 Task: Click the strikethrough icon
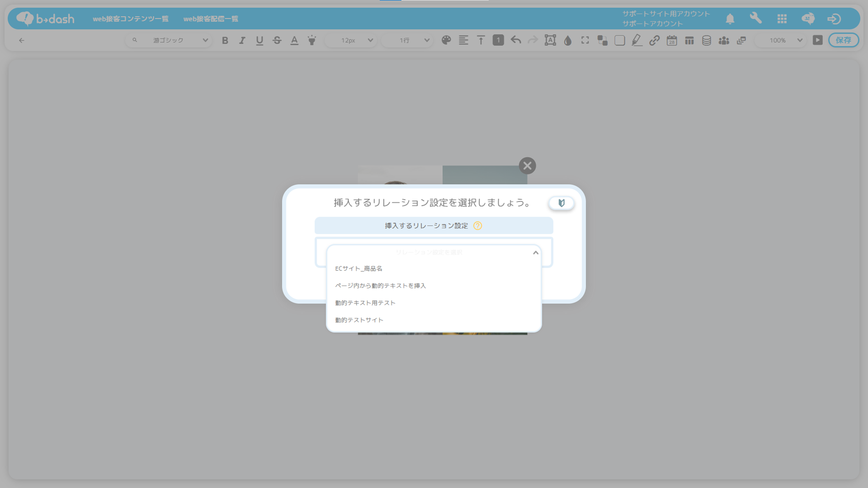tap(277, 40)
